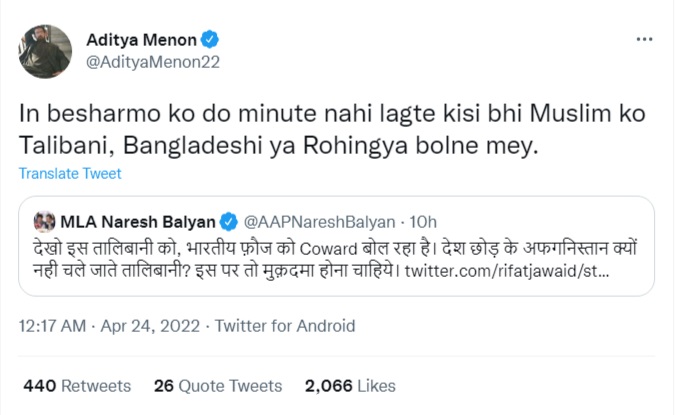Open Aditya Menon's profile picture
The width and height of the screenshot is (675, 415).
[x=45, y=50]
